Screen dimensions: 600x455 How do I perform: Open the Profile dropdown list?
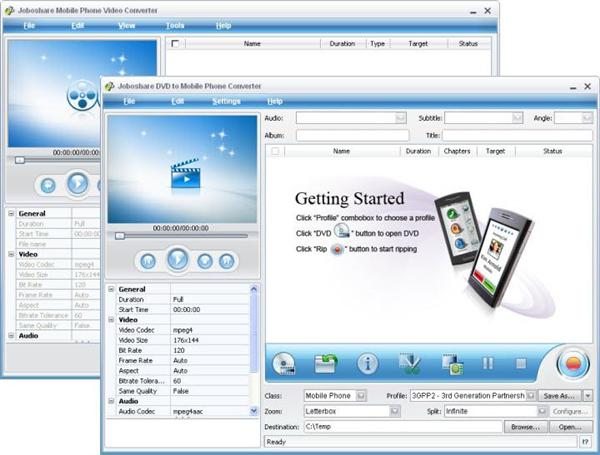530,396
